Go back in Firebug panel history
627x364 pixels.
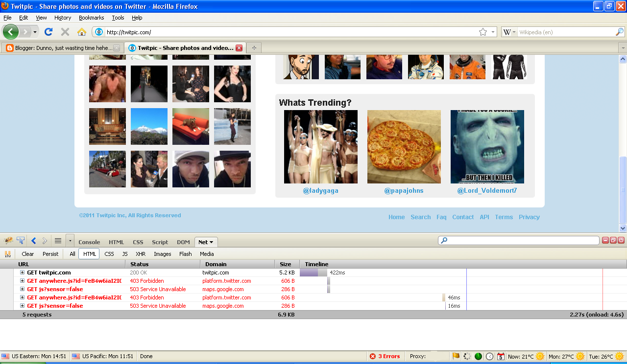click(x=34, y=241)
